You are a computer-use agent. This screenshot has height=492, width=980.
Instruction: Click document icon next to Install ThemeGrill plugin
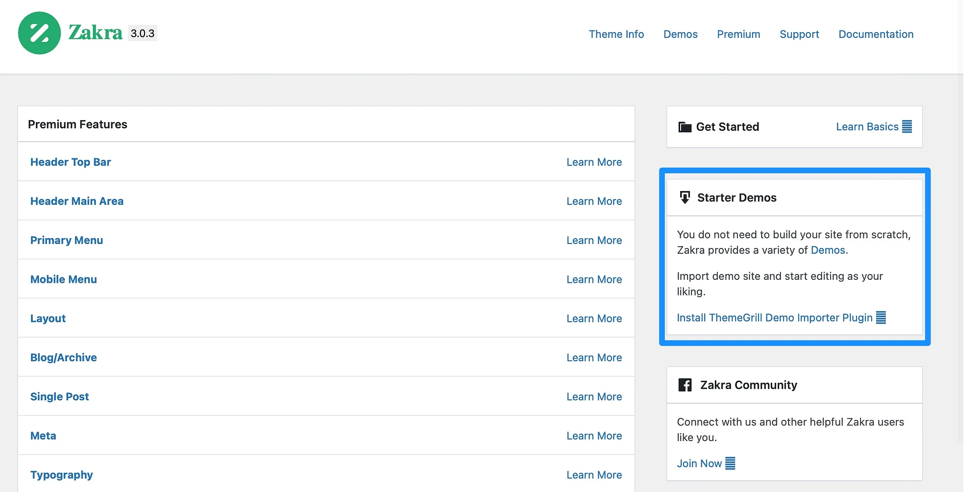click(881, 318)
